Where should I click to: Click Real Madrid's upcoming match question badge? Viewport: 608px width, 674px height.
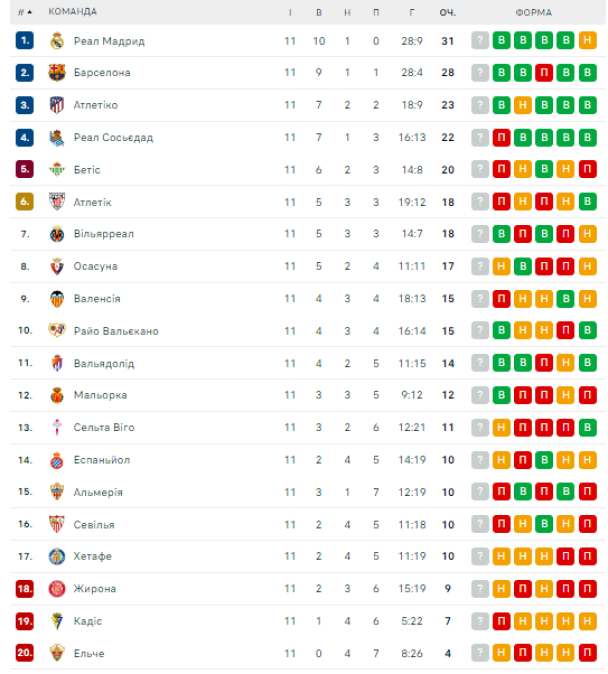(480, 40)
